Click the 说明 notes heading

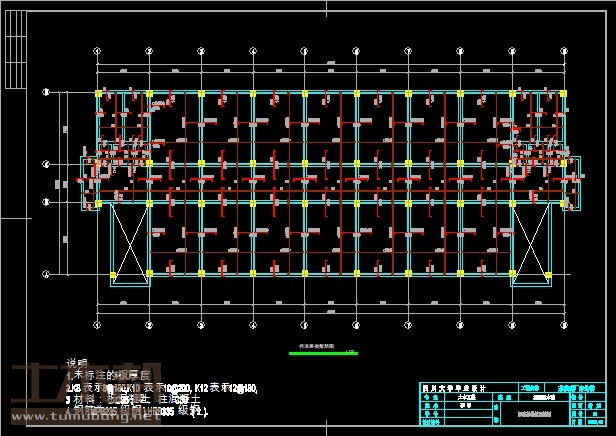tap(77, 362)
